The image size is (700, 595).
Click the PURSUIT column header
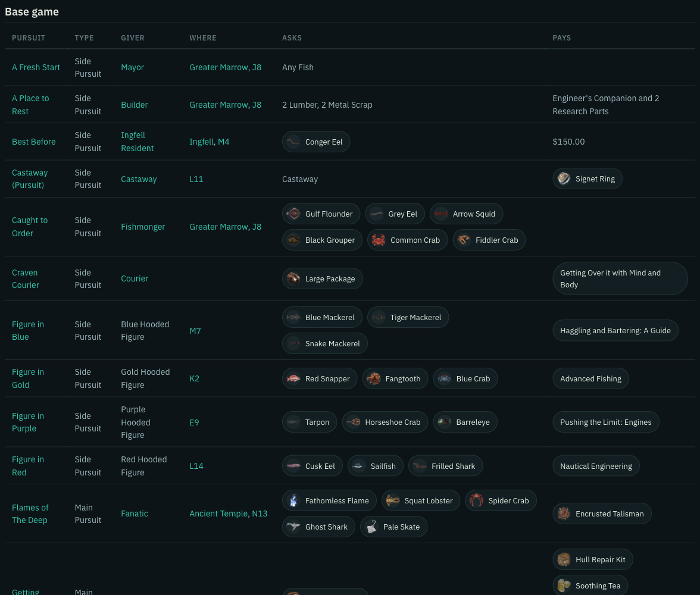pyautogui.click(x=29, y=38)
